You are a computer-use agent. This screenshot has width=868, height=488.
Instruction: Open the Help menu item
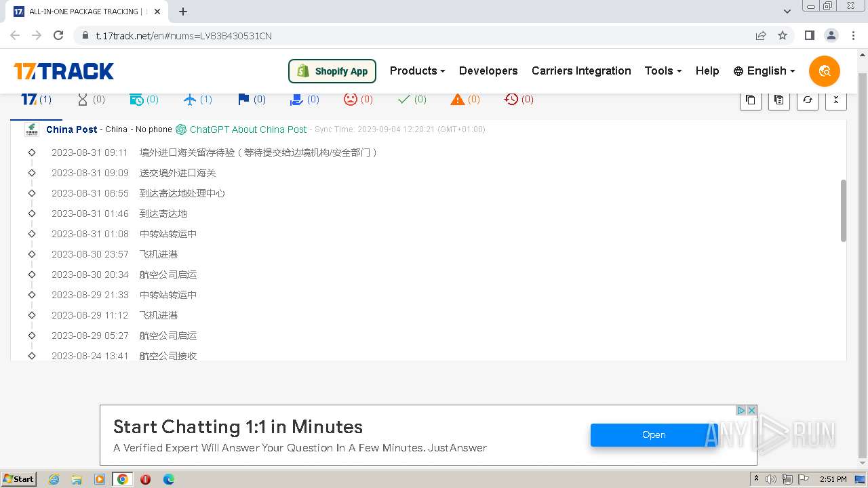click(707, 70)
